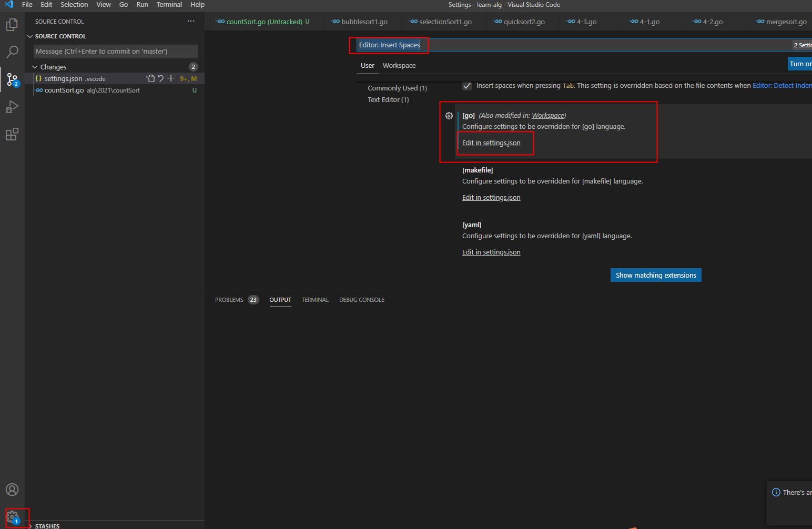This screenshot has width=812, height=529.
Task: Switch to bubblesort1.go editor tab
Action: pos(364,22)
